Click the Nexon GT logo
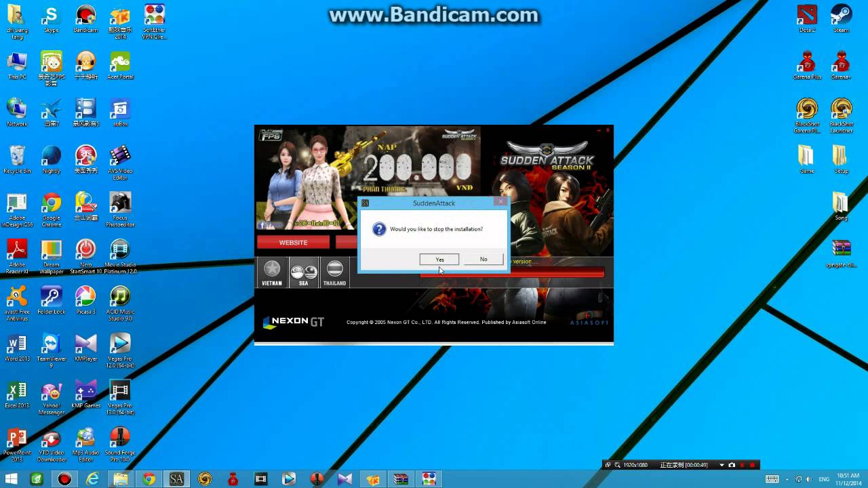The height and width of the screenshot is (488, 868). (294, 321)
